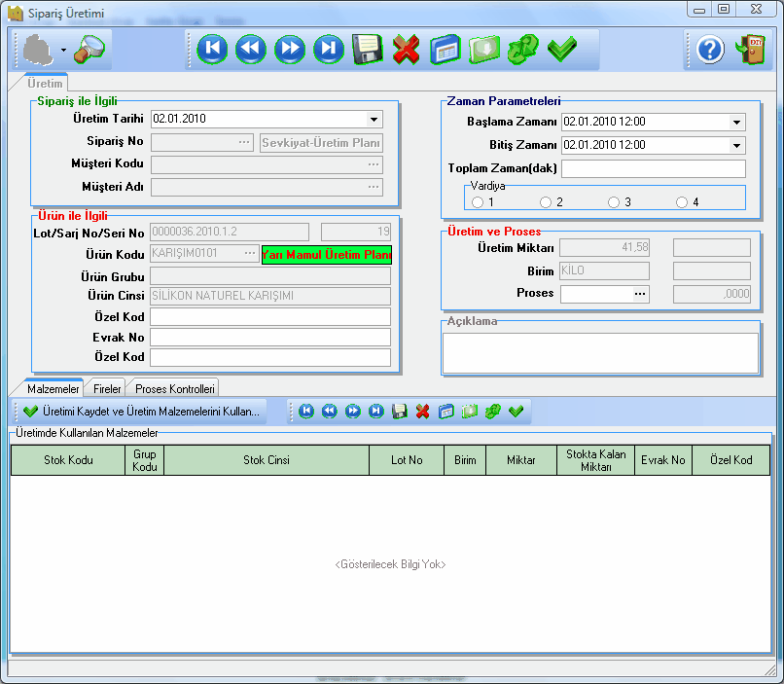Screen dimensions: 784x684
Task: Select Vardiya option 2
Action: [546, 202]
